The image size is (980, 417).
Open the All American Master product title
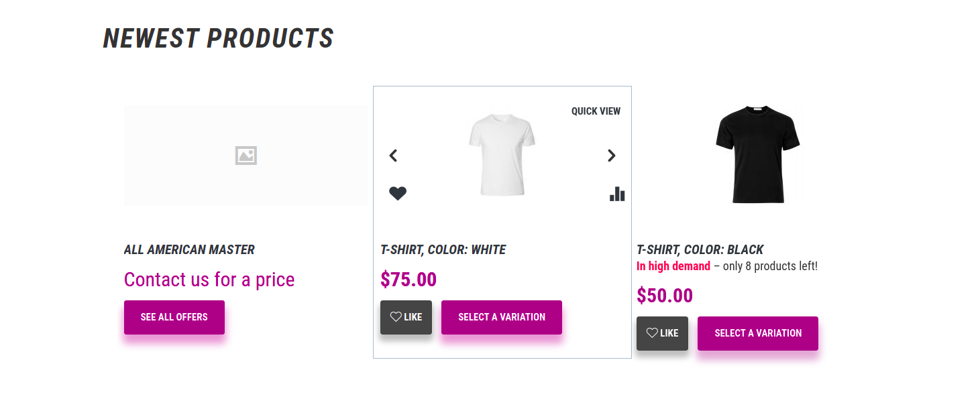(189, 249)
